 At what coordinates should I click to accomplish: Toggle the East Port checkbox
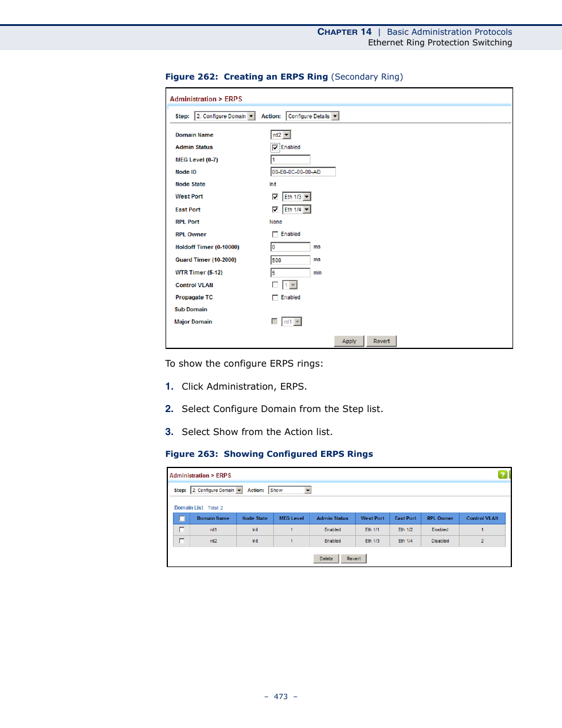(x=275, y=209)
